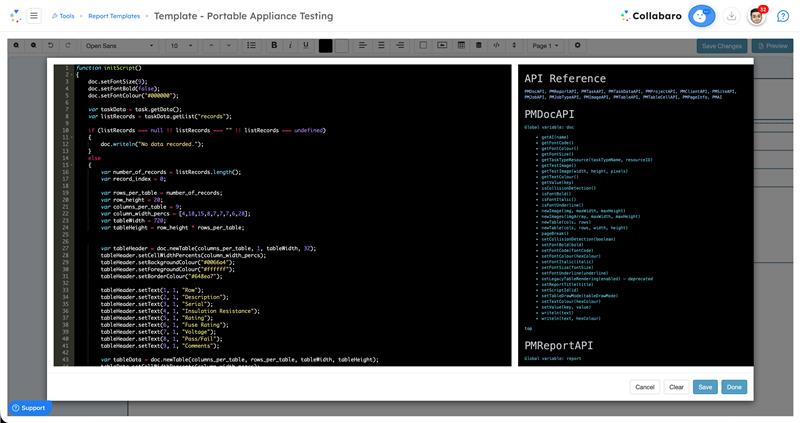Toggle the list formatting icon
Image resolution: width=800 pixels, height=423 pixels.
251,45
